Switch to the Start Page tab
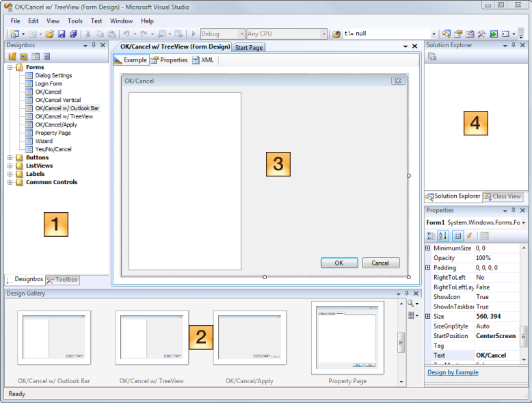Viewport: 532px width, 403px height. click(249, 47)
